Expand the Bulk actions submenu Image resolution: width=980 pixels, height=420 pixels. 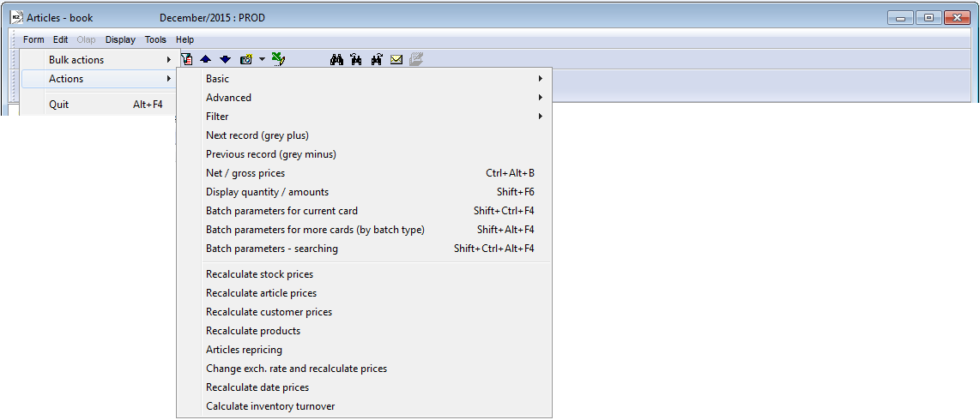[99, 60]
